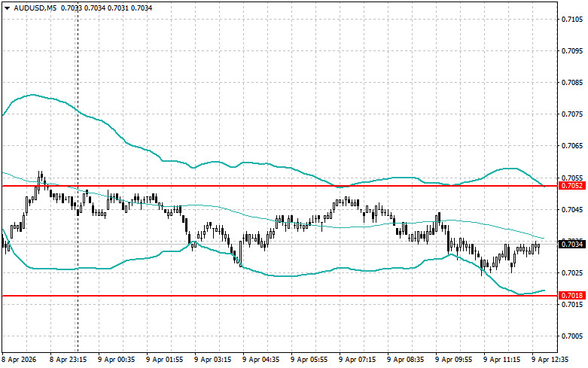
Task: Click the 0.7075 price scale value
Action: coord(572,114)
